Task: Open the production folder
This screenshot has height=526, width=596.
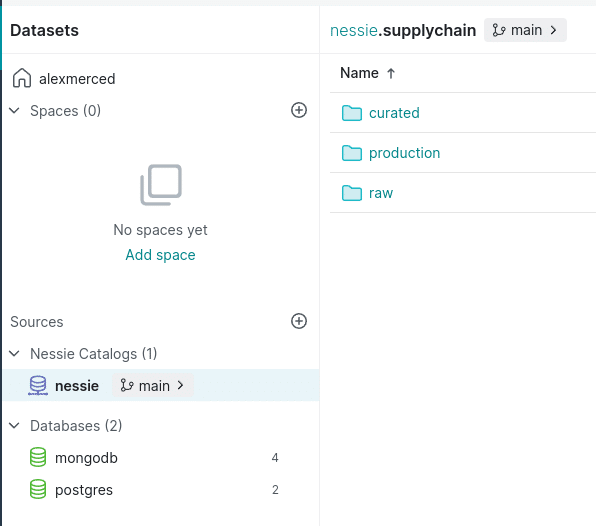Action: [x=404, y=153]
